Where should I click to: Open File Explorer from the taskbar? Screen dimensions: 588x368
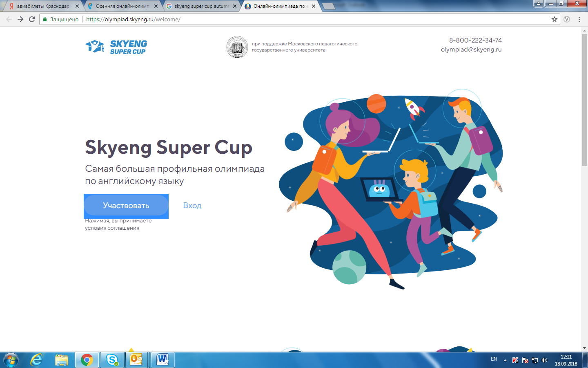[62, 360]
